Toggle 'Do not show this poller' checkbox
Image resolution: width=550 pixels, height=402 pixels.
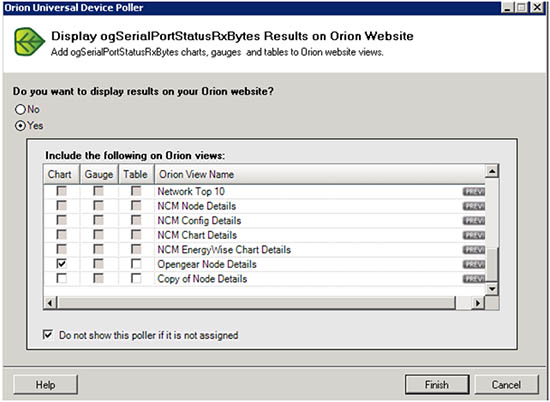(x=48, y=335)
